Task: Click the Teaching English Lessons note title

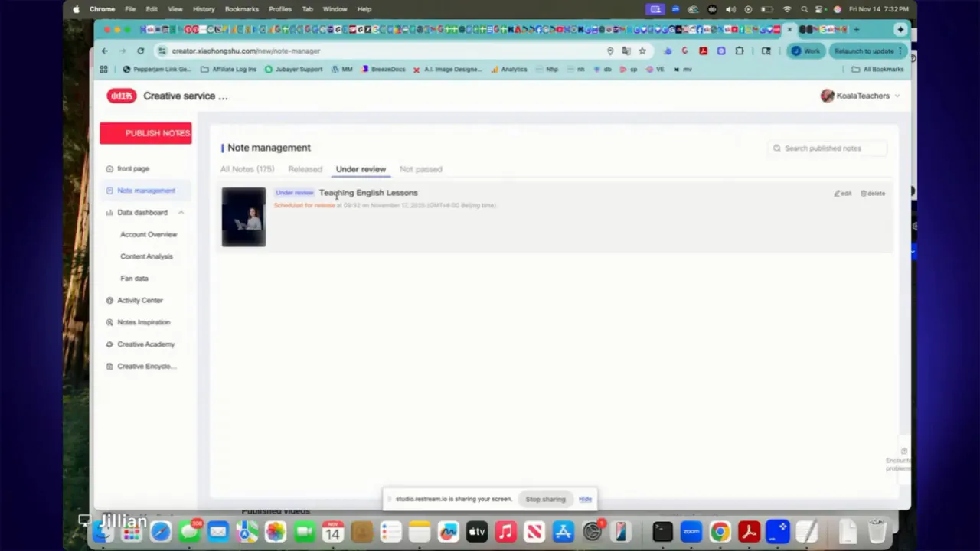Action: click(368, 193)
